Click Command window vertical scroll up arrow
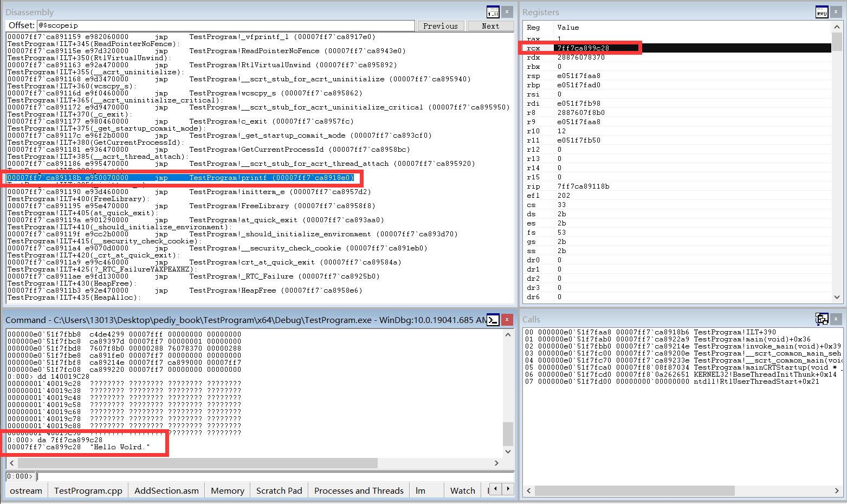The width and height of the screenshot is (847, 504). [x=508, y=335]
